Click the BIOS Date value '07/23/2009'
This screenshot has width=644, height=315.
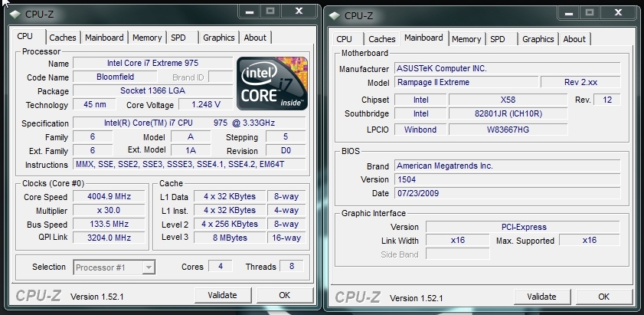pyautogui.click(x=507, y=193)
